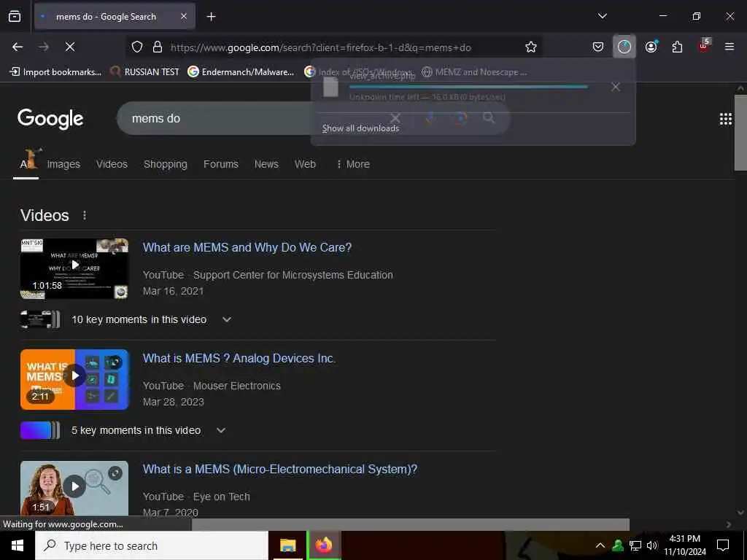Viewport: 747px width, 560px height.
Task: Click the vertical page scrollbar
Action: tap(740, 133)
